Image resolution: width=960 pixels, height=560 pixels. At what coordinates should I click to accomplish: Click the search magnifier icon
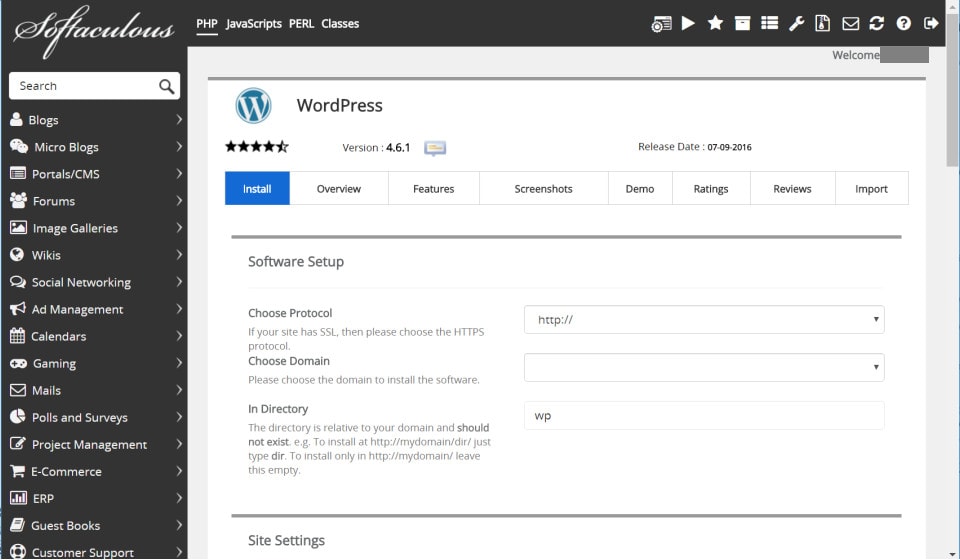click(x=167, y=86)
